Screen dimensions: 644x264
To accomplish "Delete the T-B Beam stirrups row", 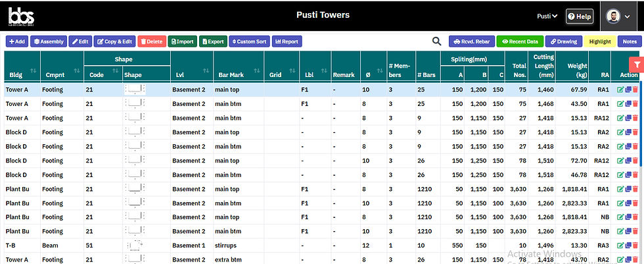I will pos(635,246).
